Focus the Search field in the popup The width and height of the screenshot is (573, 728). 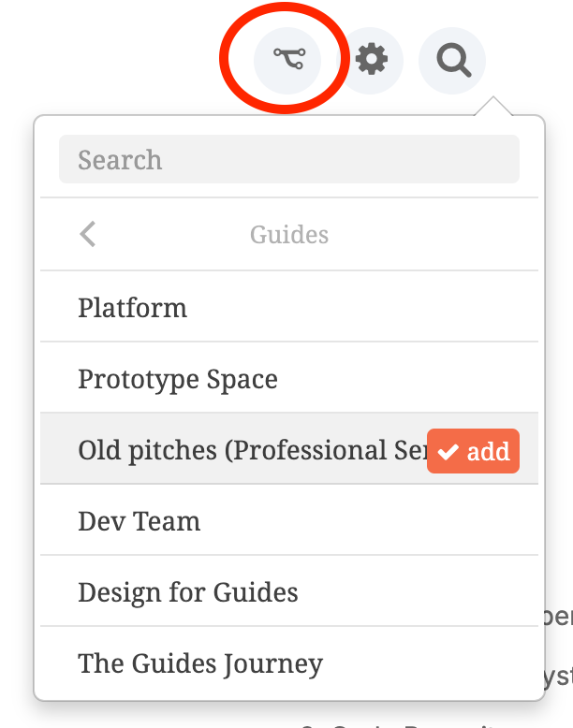tap(289, 159)
